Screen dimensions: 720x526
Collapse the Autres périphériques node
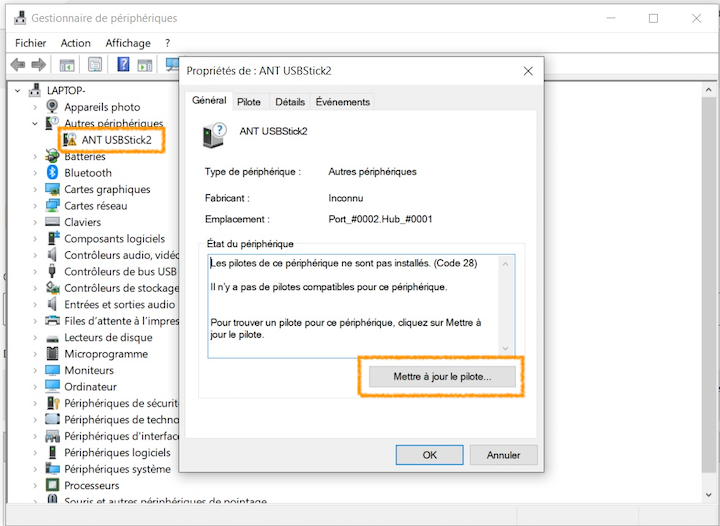point(35,123)
